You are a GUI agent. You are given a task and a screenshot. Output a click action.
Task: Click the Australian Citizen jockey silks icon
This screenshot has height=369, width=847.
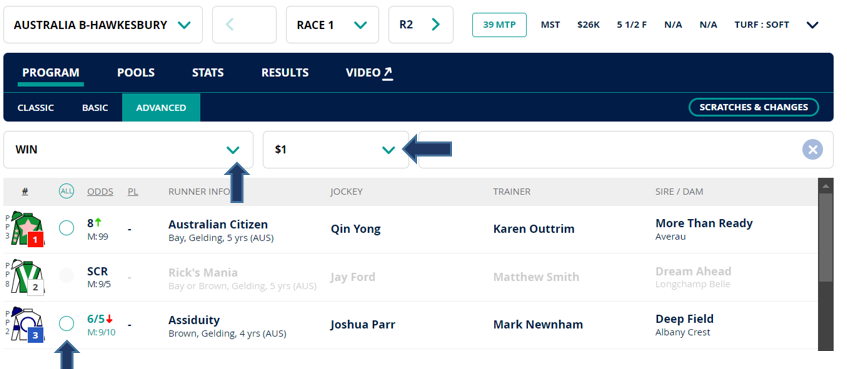pos(27,229)
